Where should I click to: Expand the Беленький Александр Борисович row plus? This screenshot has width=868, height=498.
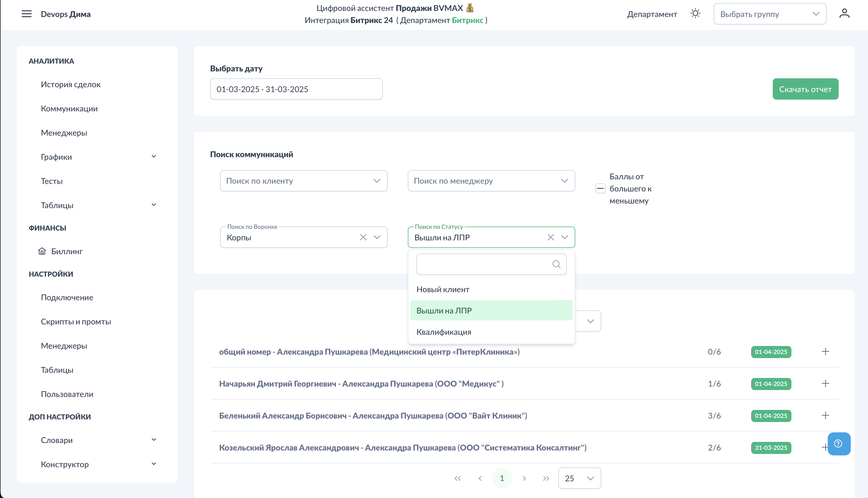point(825,416)
